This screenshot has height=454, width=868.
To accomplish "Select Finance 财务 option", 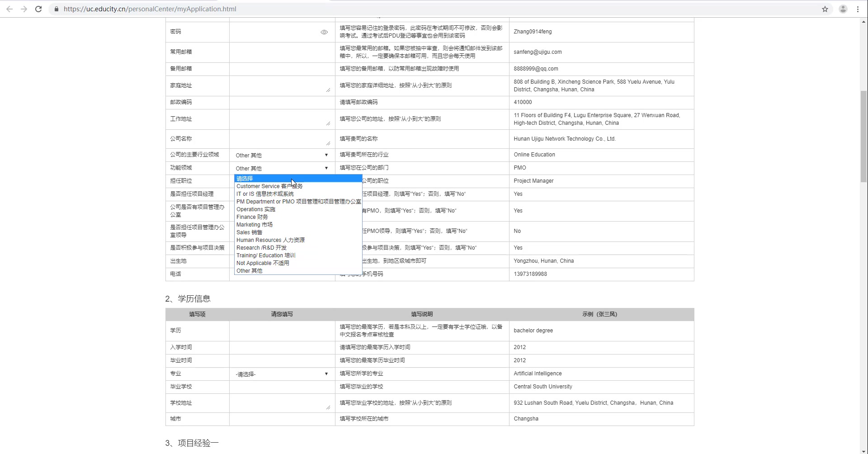I will 298,217.
